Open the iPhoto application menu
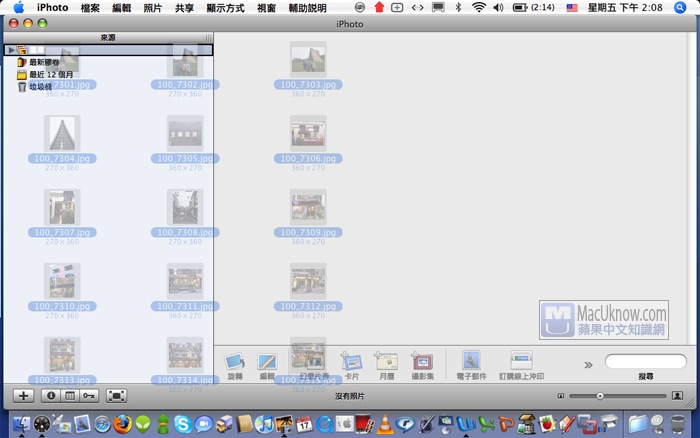This screenshot has width=700, height=438. (52, 8)
